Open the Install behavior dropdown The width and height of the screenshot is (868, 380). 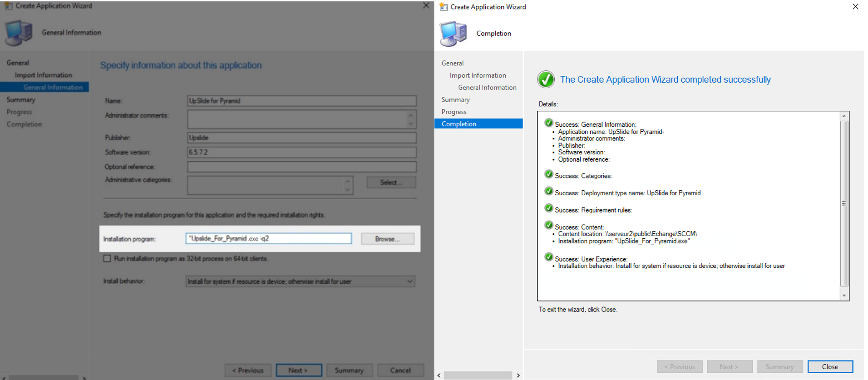[x=300, y=281]
